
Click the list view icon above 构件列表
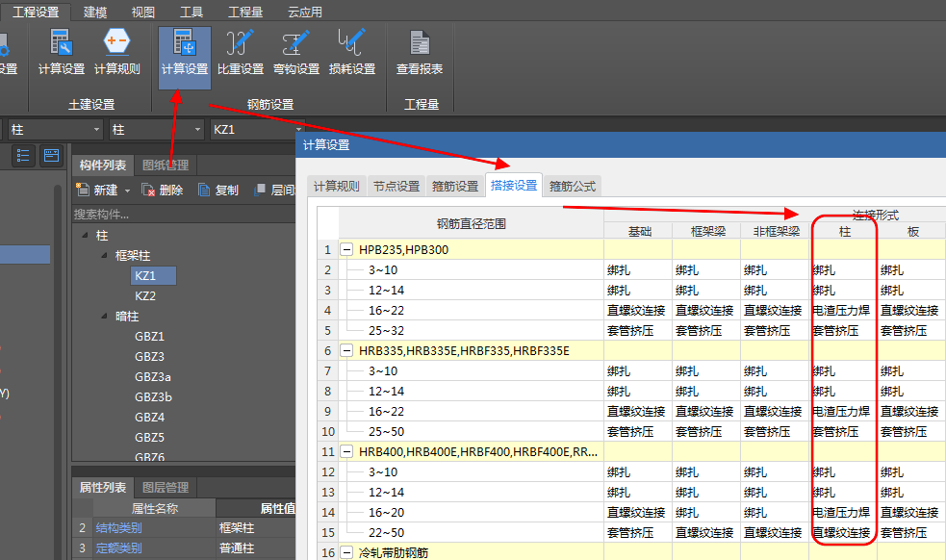coord(23,156)
